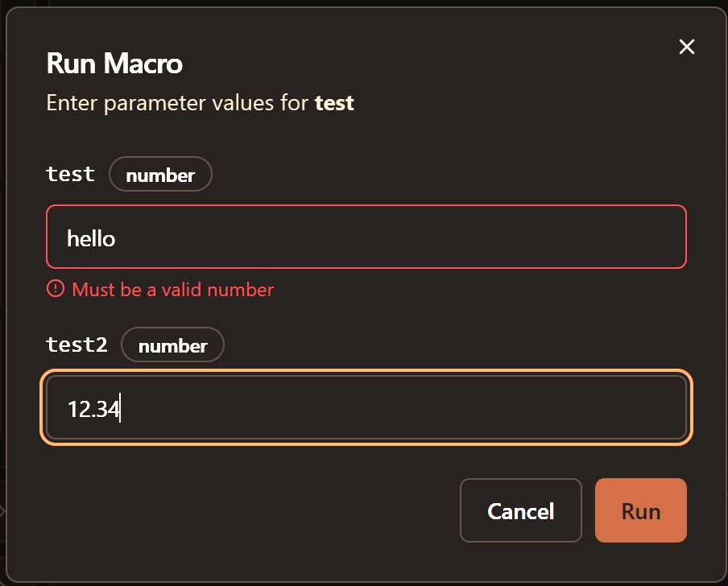Image resolution: width=728 pixels, height=586 pixels.
Task: Click the bold macro name in the subtitle
Action: 334,103
